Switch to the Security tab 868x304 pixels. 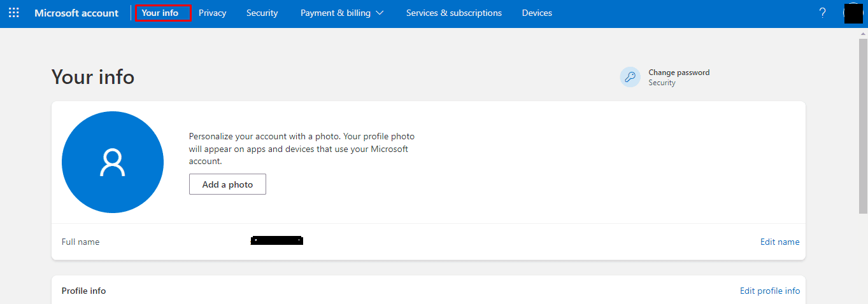pos(262,13)
